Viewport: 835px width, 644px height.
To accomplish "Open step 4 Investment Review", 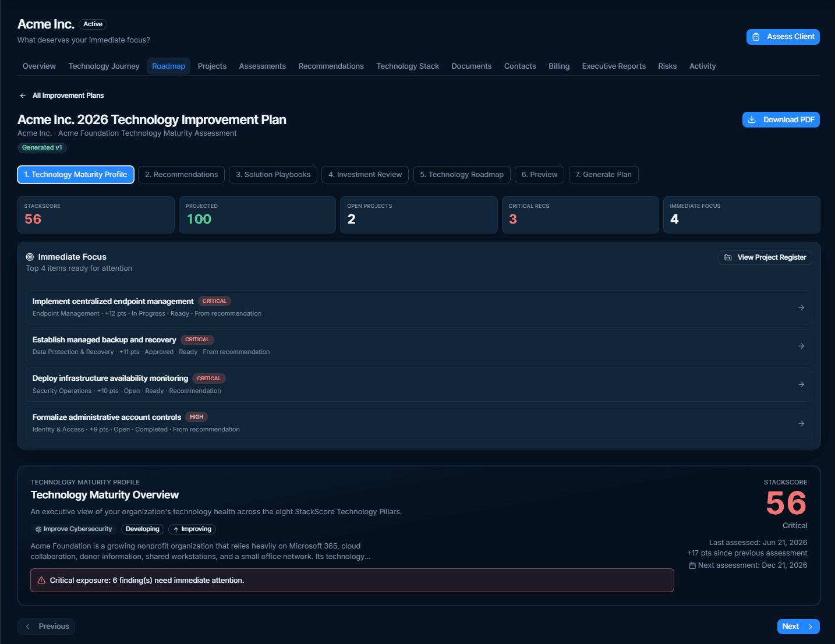I will 365,175.
